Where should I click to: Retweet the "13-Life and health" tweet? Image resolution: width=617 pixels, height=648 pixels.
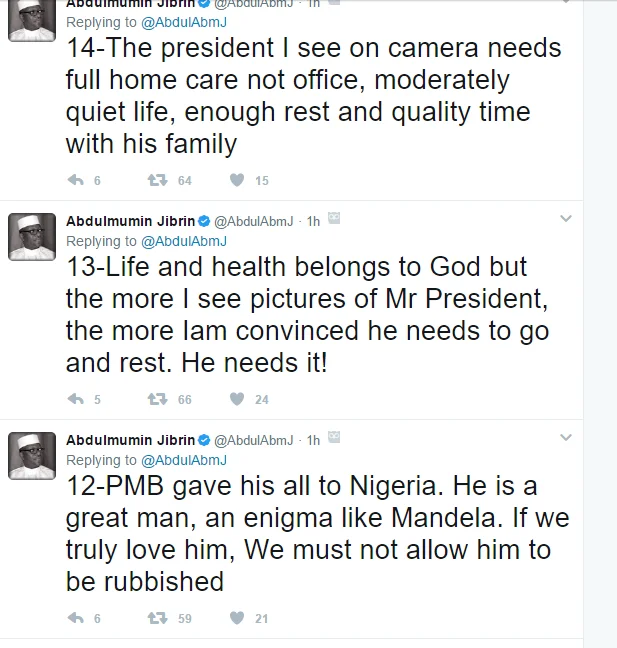(157, 399)
